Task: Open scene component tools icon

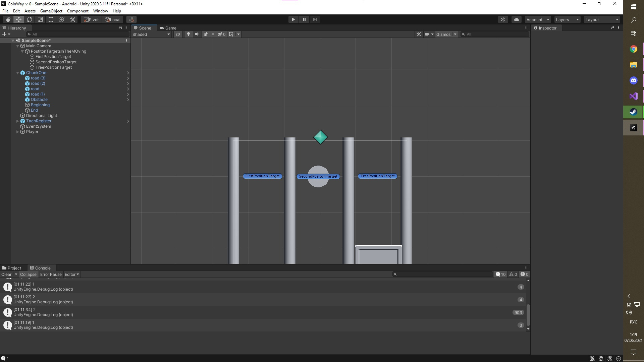Action: 419,34
